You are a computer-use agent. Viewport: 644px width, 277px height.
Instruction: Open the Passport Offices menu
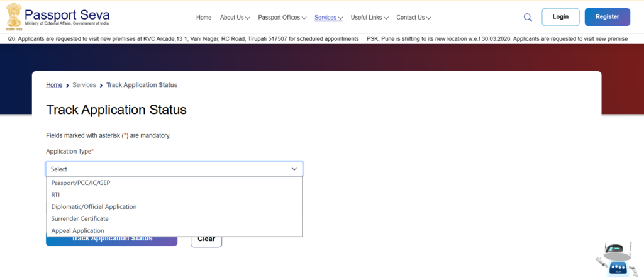(x=282, y=17)
